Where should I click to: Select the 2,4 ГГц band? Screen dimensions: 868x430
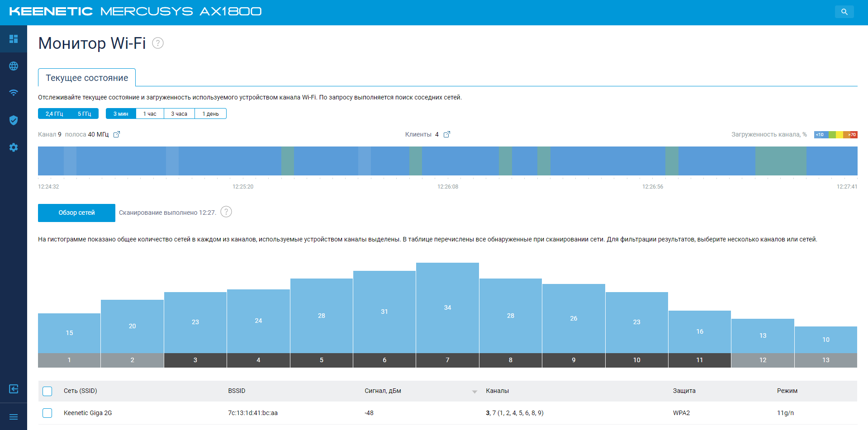click(x=54, y=113)
